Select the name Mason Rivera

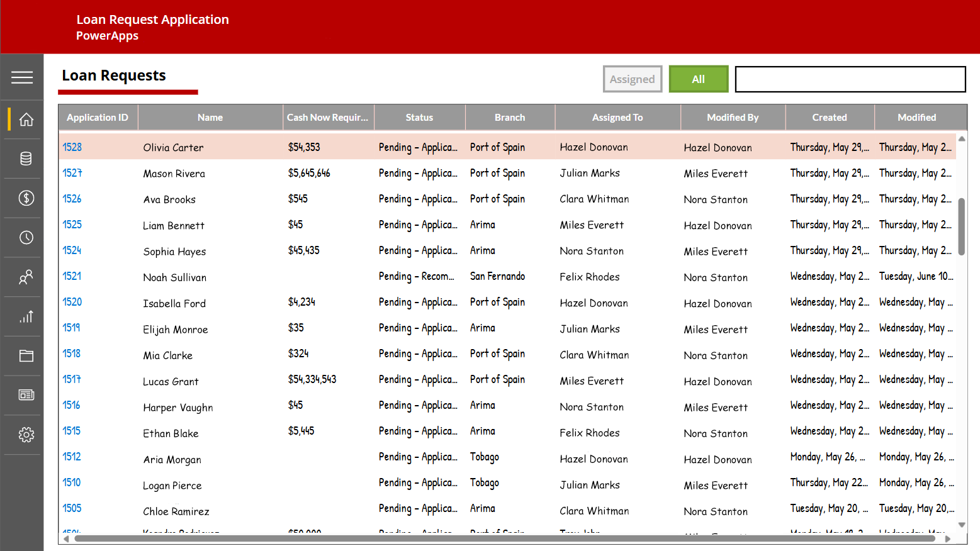click(x=174, y=174)
